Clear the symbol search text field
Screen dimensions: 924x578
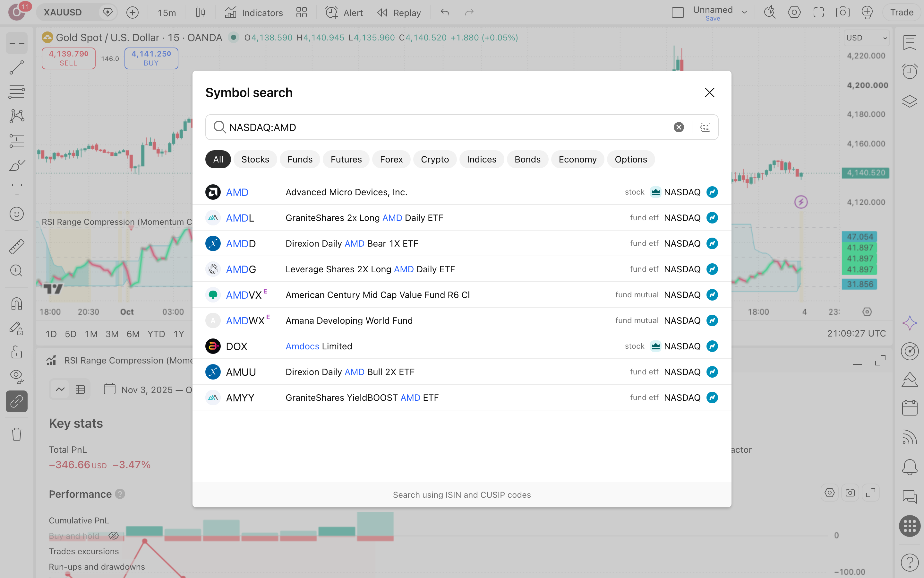pos(679,127)
